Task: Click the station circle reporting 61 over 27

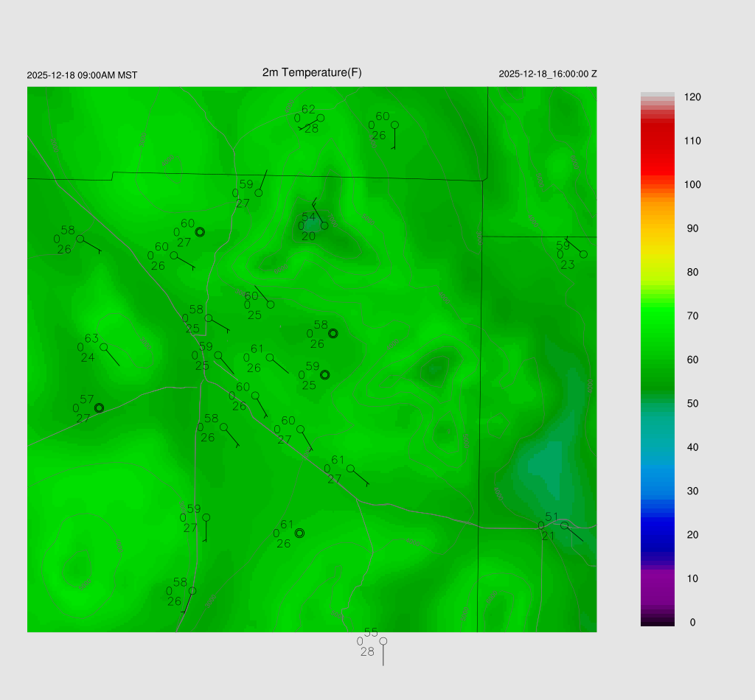Action: point(350,469)
